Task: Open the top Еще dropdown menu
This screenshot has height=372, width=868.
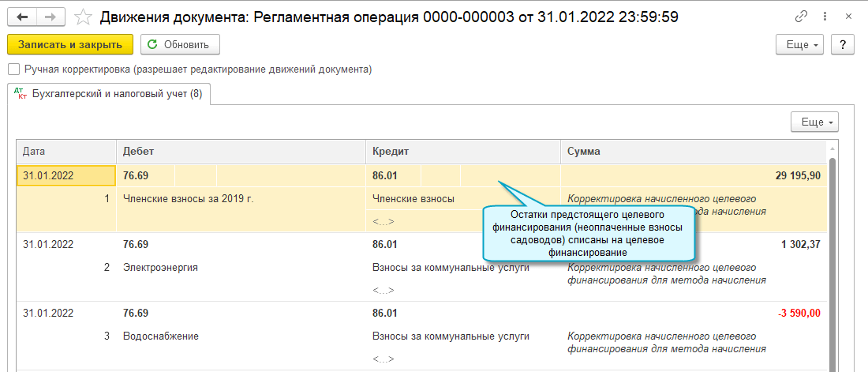Action: tap(800, 45)
